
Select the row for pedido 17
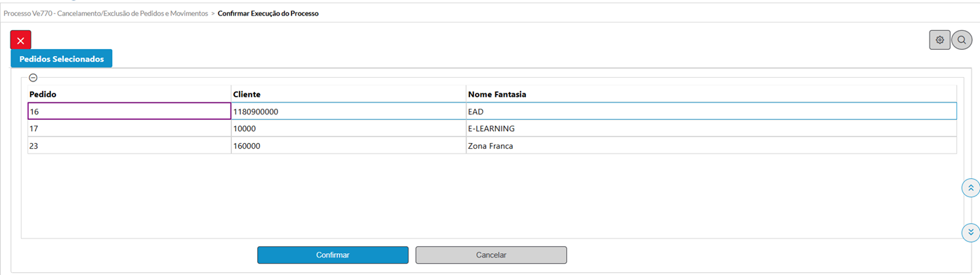point(492,128)
